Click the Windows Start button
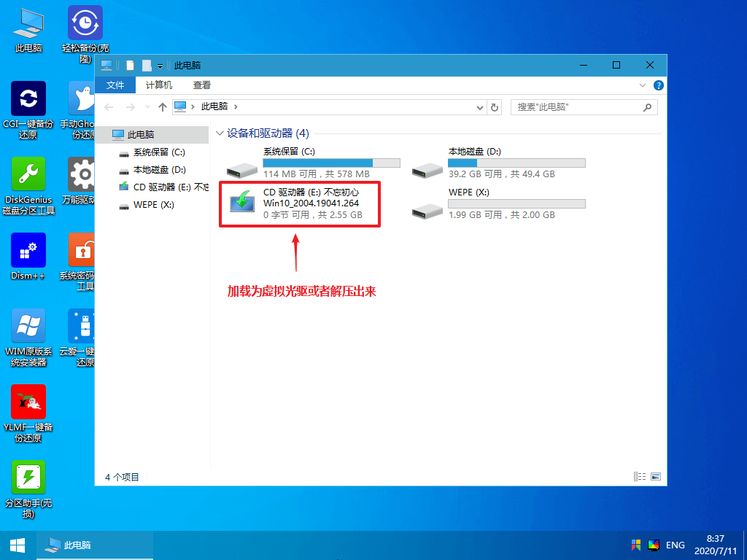 point(18,545)
